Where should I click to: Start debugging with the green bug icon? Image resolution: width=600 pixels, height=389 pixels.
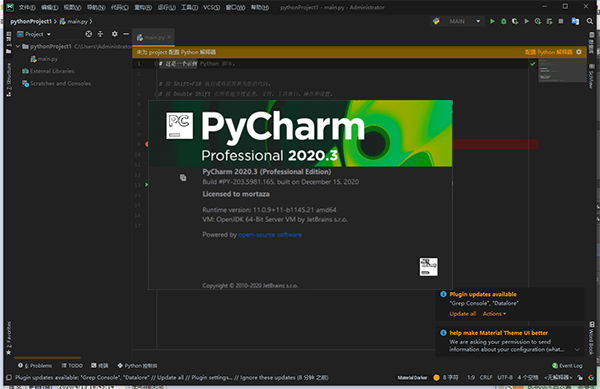tap(504, 21)
